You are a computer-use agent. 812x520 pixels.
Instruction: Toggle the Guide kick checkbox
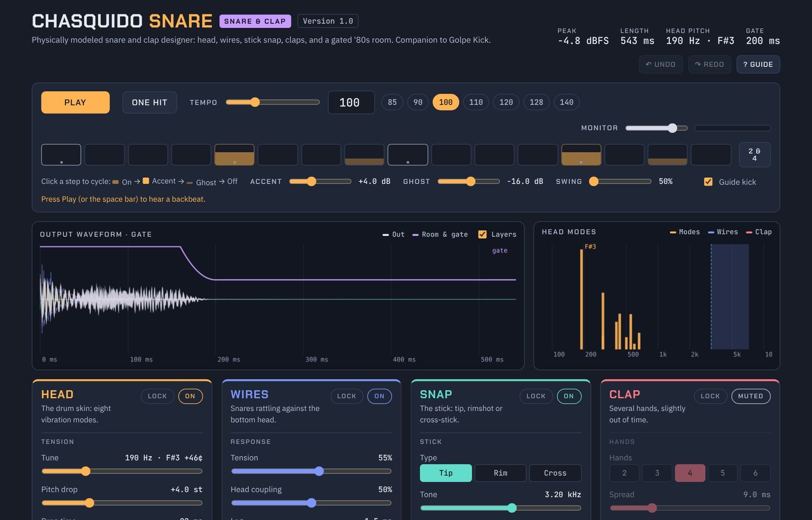[708, 182]
